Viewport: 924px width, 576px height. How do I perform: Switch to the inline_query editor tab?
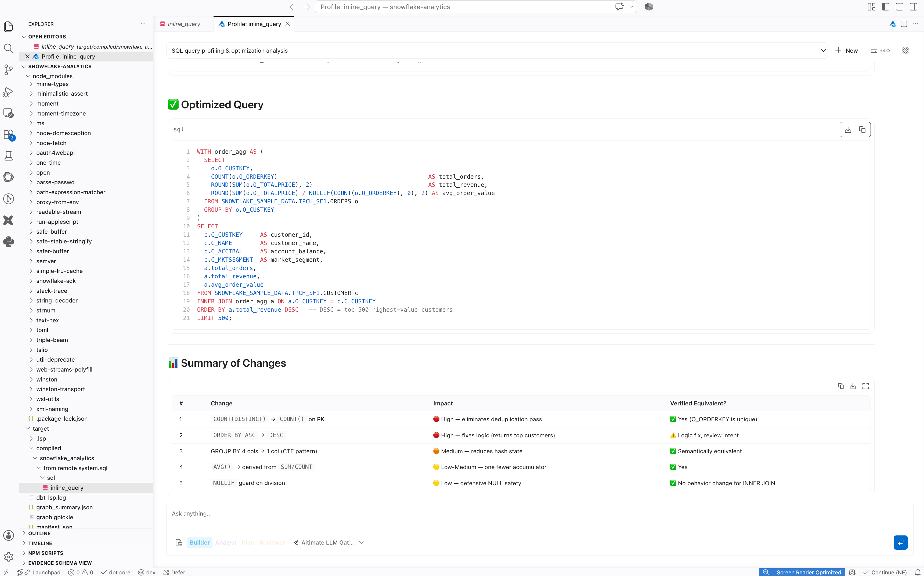(x=184, y=24)
